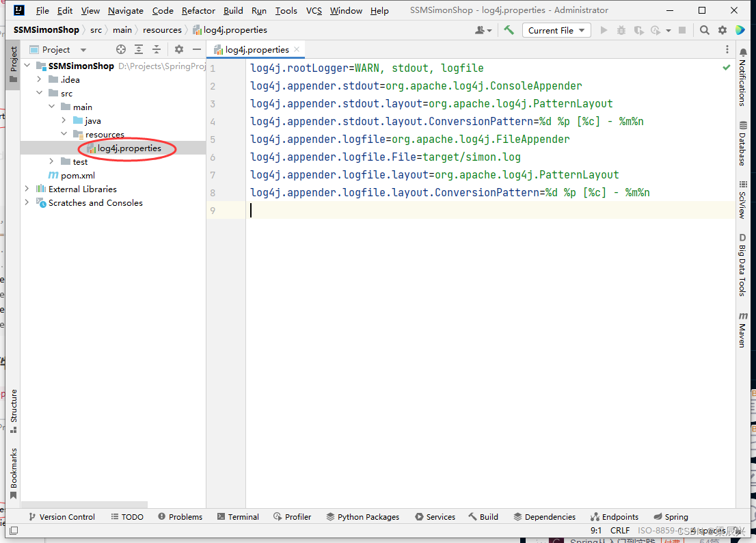Viewport: 756px width, 543px height.
Task: Click Expand All icon in Project panel
Action: click(x=139, y=49)
